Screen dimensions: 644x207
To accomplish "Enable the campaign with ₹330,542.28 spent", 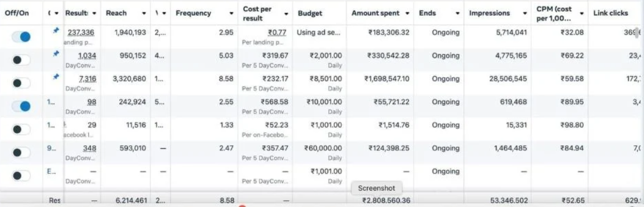I will point(21,60).
